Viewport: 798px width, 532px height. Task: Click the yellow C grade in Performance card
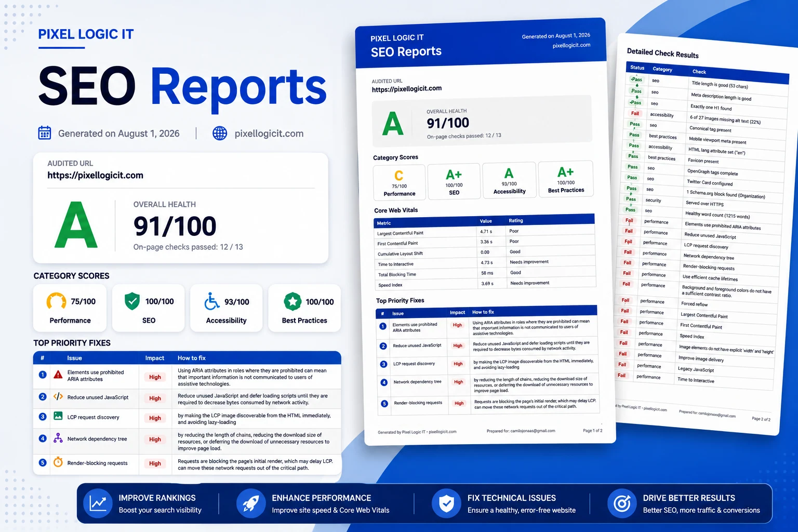click(399, 176)
